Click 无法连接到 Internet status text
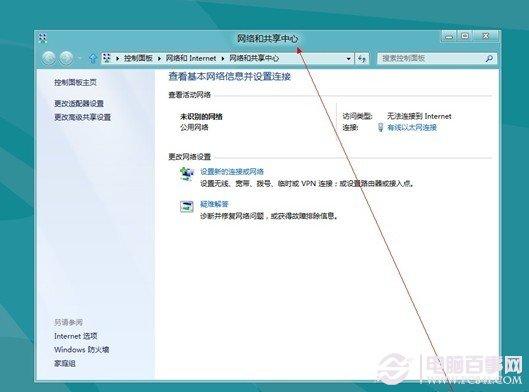Image resolution: width=529 pixels, height=392 pixels. 419,116
